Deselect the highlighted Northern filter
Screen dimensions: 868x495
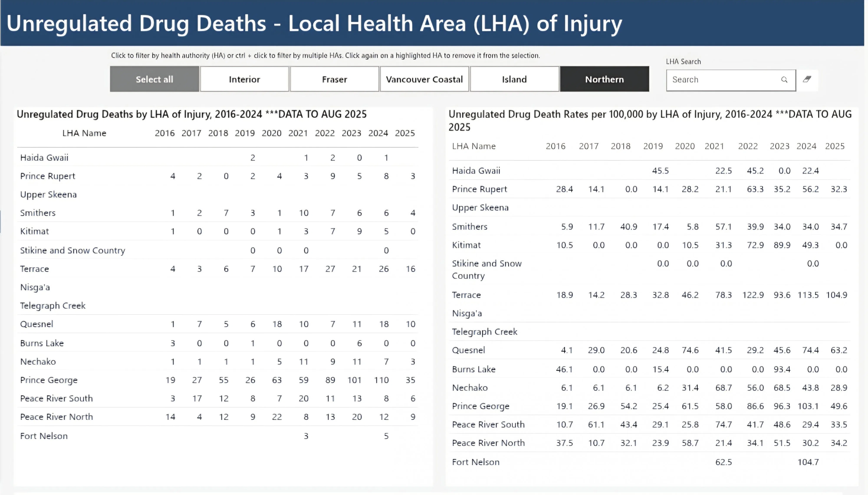coord(604,79)
